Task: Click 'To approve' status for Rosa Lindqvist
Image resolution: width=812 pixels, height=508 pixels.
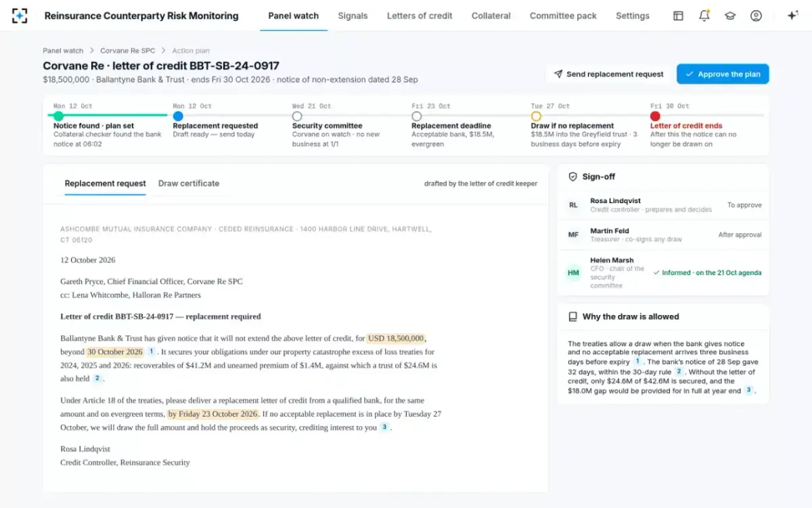Action: point(744,205)
